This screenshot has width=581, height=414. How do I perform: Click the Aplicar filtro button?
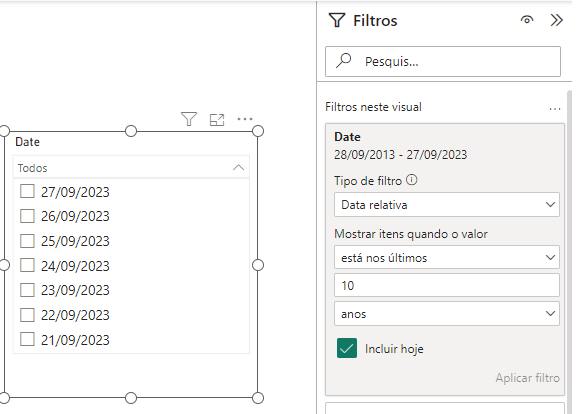point(527,378)
